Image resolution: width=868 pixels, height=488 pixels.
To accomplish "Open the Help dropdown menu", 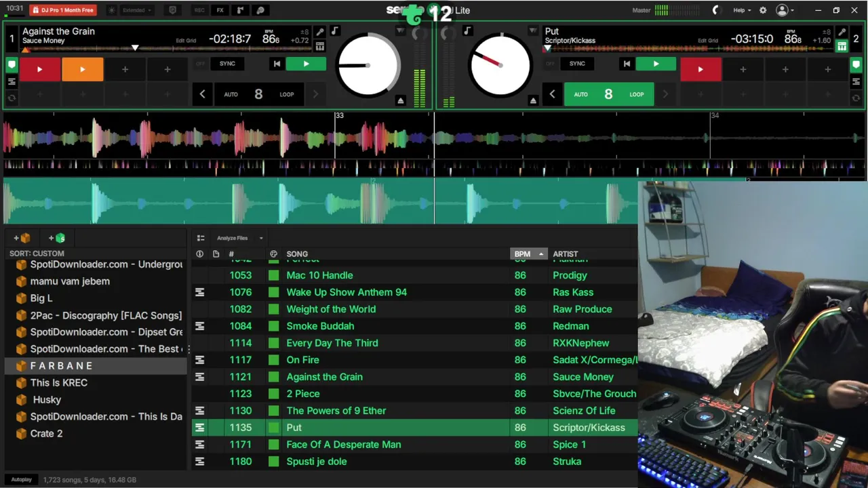I will click(742, 10).
